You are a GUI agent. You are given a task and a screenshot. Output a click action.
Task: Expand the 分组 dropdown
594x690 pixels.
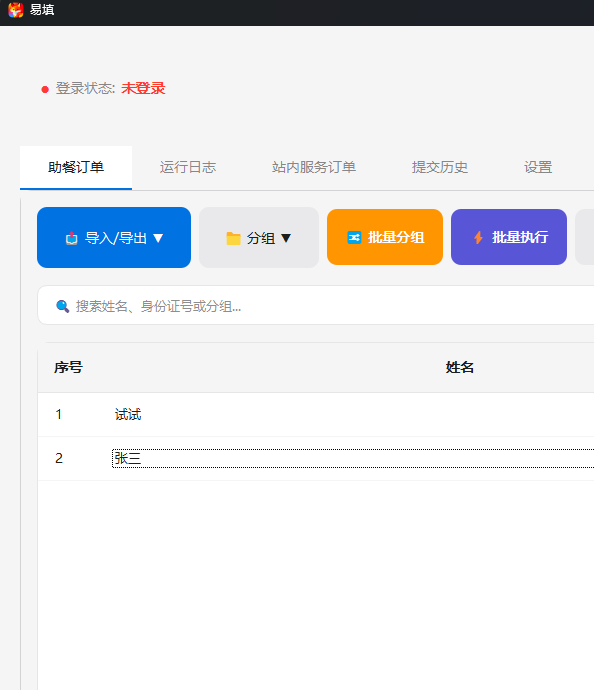pos(259,238)
